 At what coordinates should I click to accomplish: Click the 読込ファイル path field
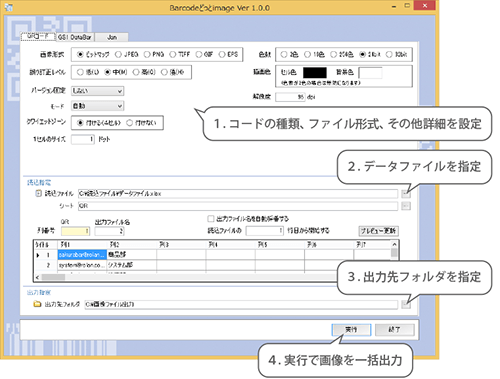(238, 194)
